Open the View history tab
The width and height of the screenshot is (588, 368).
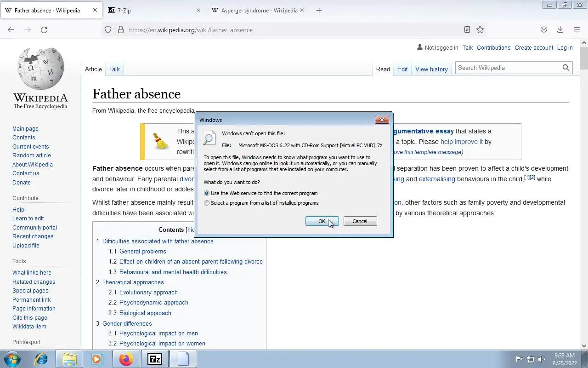click(x=431, y=69)
